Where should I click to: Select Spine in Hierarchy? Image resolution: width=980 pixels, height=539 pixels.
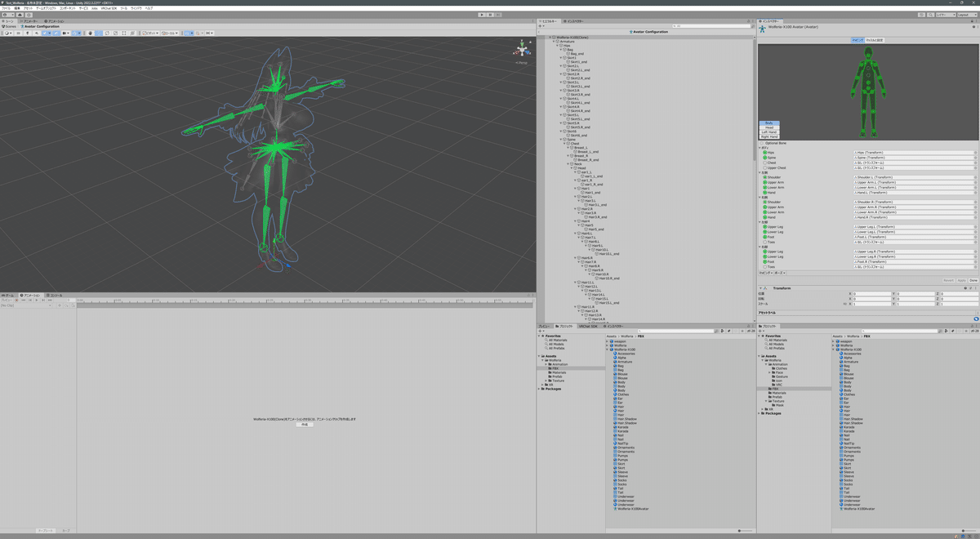[571, 140]
